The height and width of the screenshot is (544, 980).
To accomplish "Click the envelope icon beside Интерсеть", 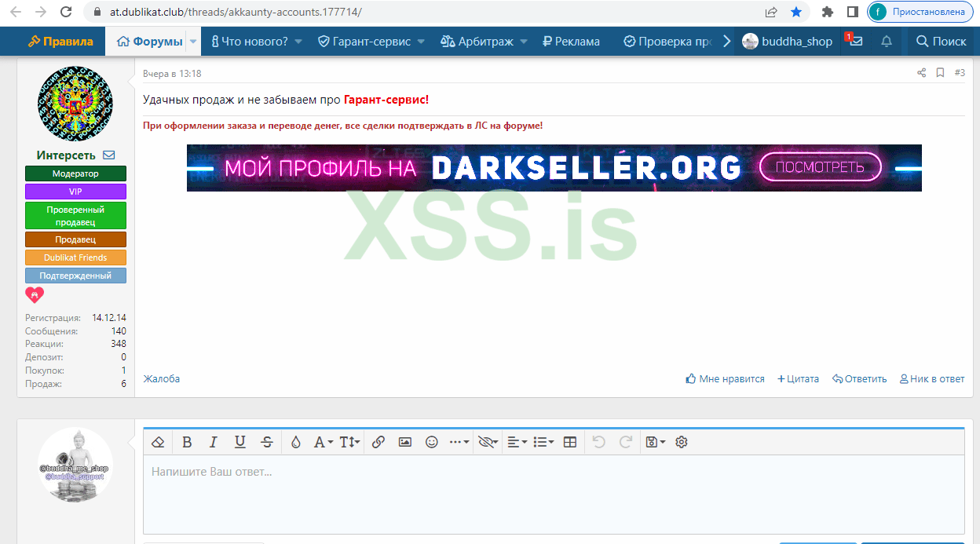I will point(108,155).
